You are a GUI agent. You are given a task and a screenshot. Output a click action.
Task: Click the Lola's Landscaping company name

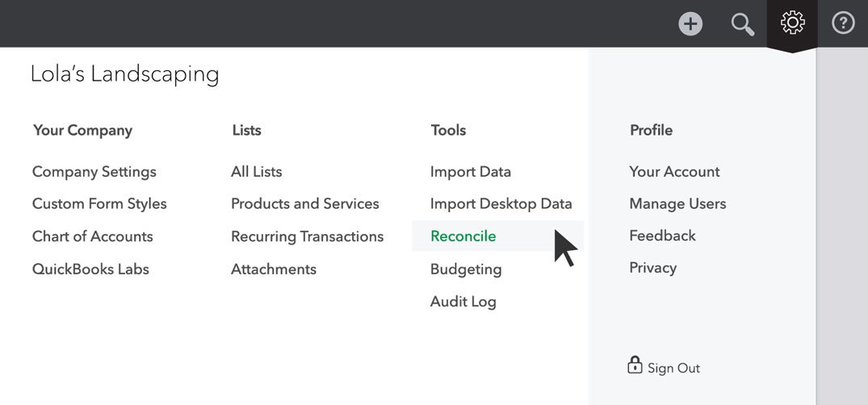pyautogui.click(x=124, y=74)
